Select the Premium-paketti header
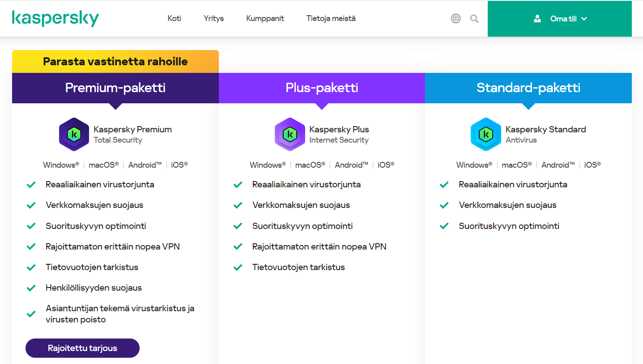Screen dimensions: 643x364 [115, 88]
